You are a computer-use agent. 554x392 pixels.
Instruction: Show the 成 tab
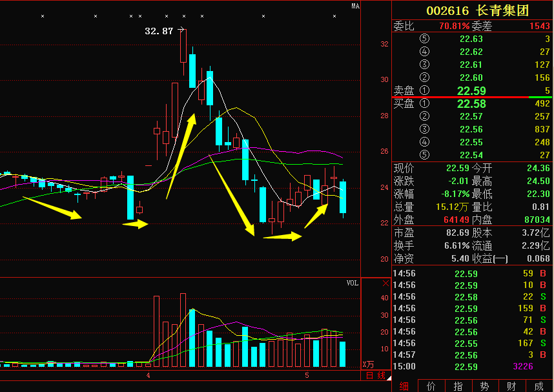click(x=538, y=386)
